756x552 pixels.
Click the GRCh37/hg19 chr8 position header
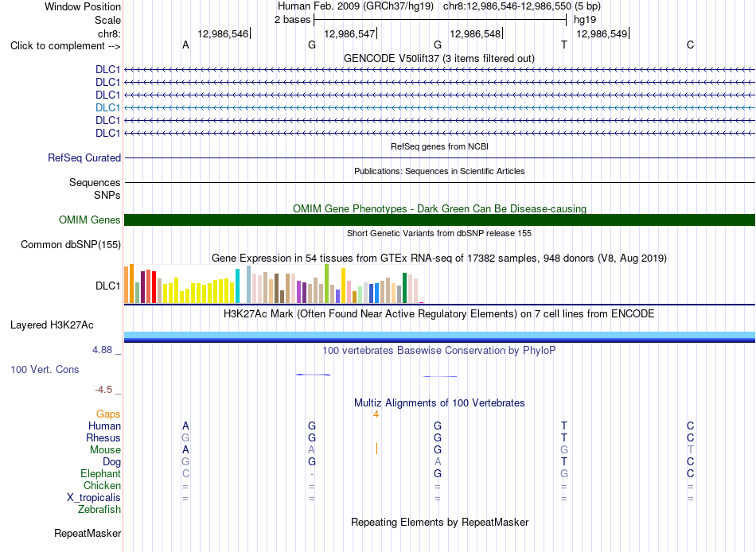coord(439,6)
